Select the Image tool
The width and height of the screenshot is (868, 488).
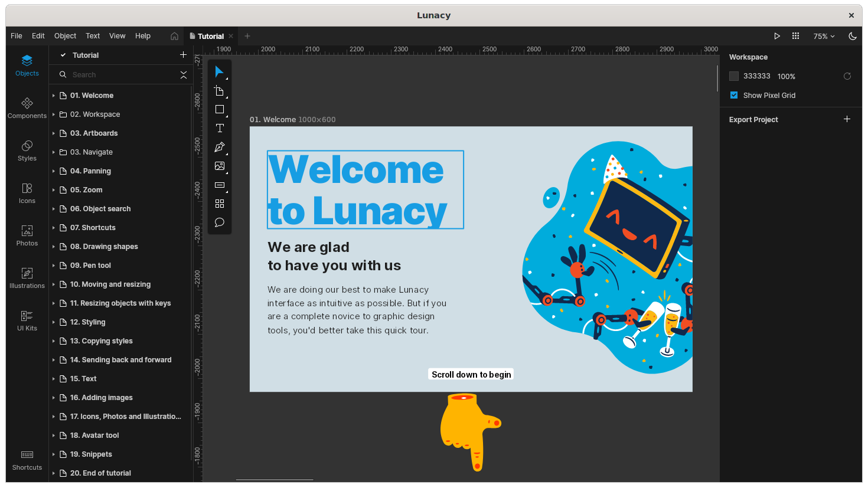click(x=220, y=166)
